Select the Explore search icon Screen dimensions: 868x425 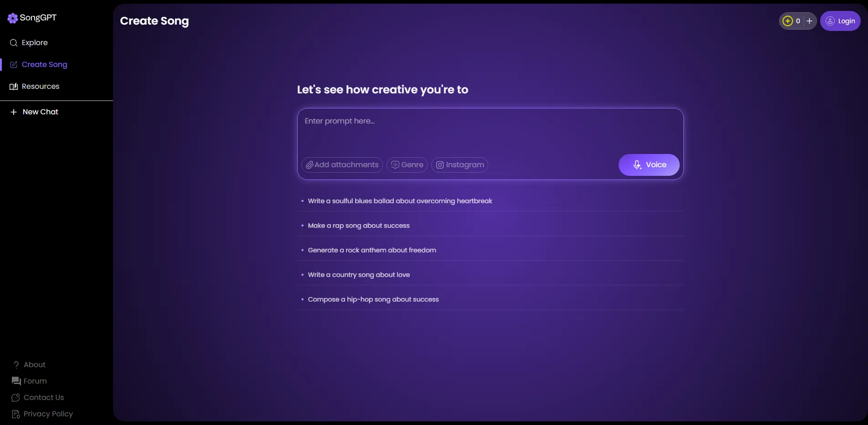coord(13,42)
